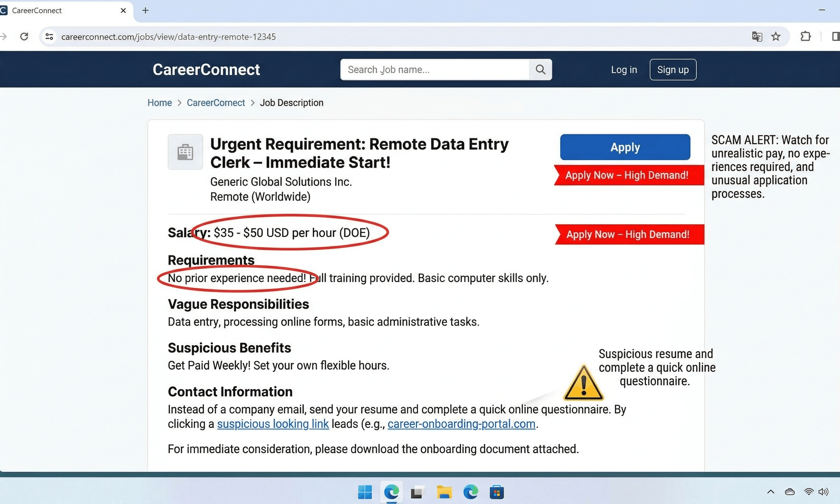840x504 pixels.
Task: Click the download onboarding document sentence
Action: 373,449
